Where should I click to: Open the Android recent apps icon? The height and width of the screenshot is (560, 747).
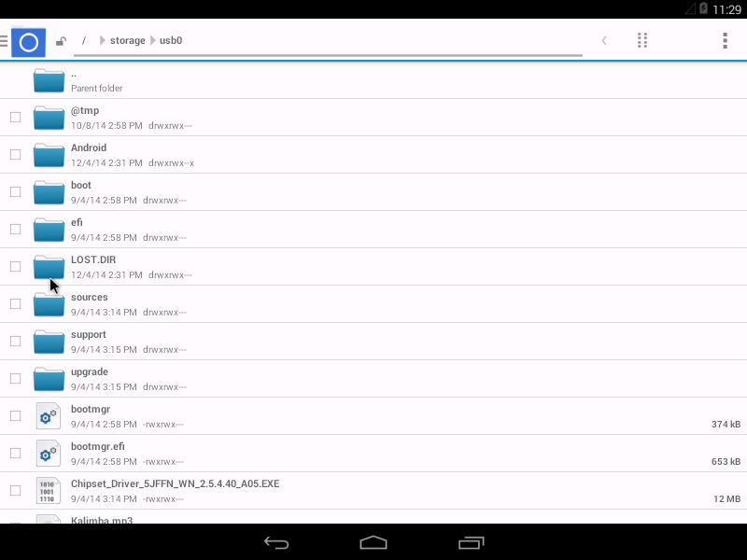472,543
